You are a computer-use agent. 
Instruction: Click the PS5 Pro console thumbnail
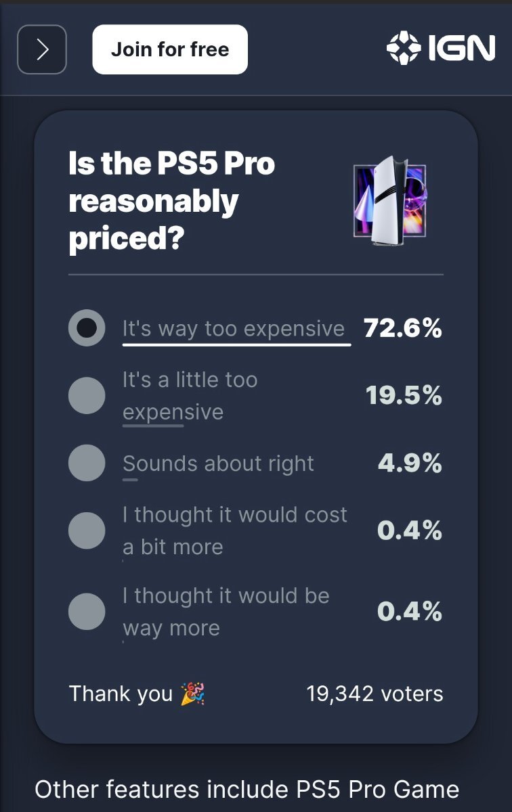[389, 201]
